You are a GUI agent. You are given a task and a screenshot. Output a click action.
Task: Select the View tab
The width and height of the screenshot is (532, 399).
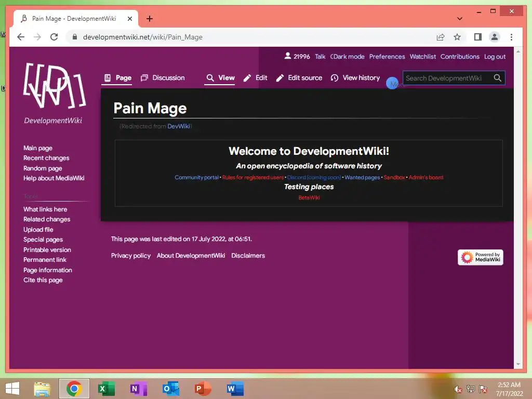point(220,78)
